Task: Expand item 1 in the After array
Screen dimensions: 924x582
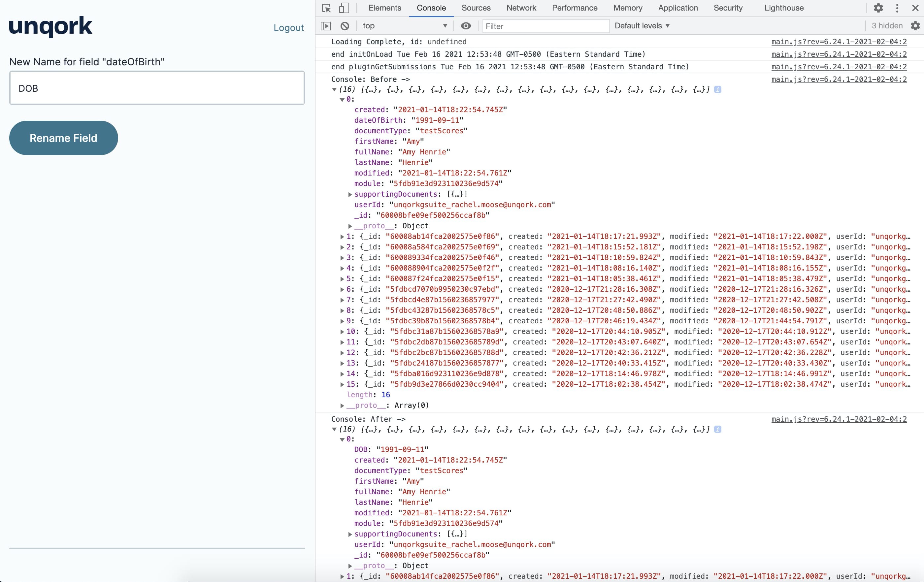Action: click(x=342, y=577)
